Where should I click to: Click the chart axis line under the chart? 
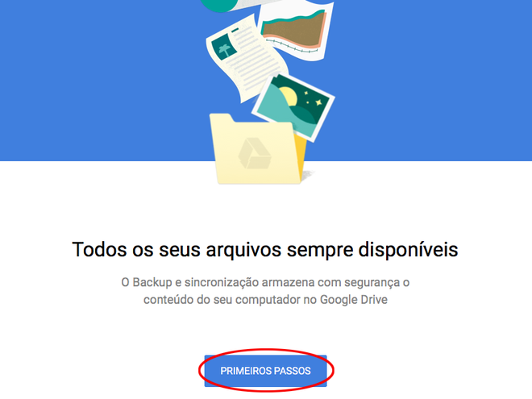pos(292,47)
